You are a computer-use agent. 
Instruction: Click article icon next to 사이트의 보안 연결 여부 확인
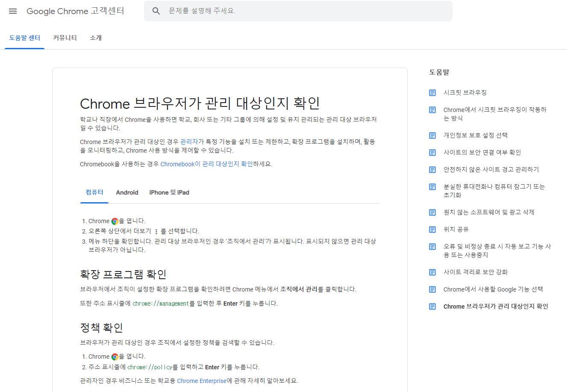pos(432,153)
